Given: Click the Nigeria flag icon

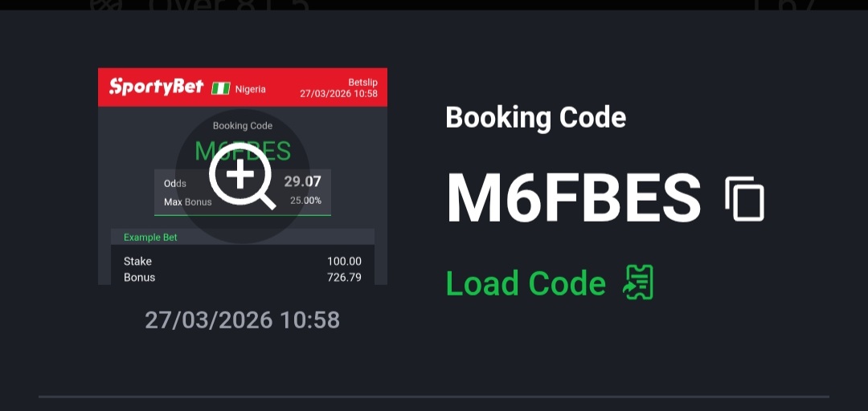Looking at the screenshot, I should (221, 88).
